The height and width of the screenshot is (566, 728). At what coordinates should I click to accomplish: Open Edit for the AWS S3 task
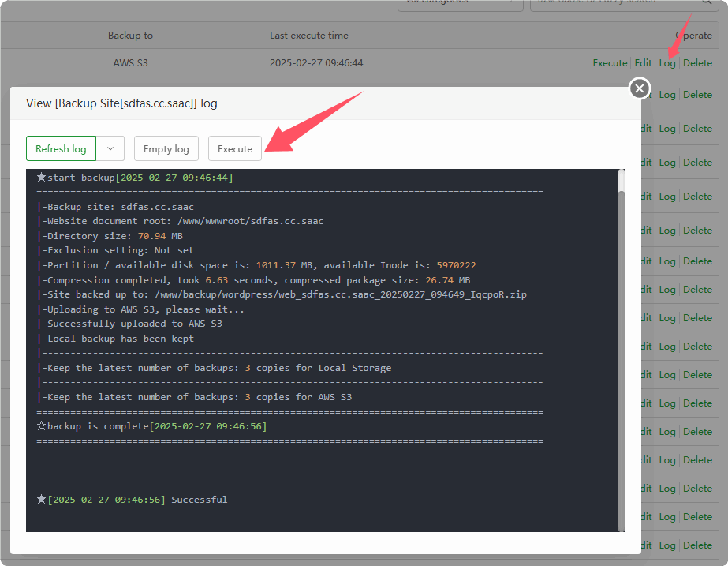tap(644, 63)
